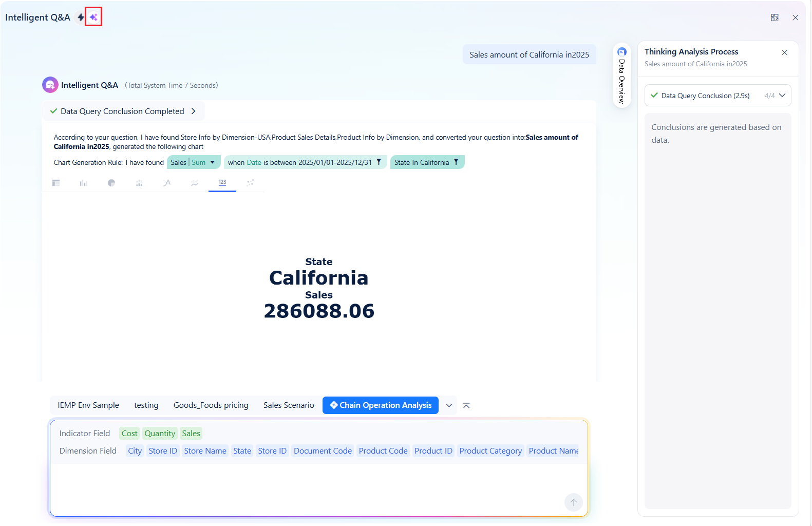Insert the Product ID dimension field

click(433, 451)
